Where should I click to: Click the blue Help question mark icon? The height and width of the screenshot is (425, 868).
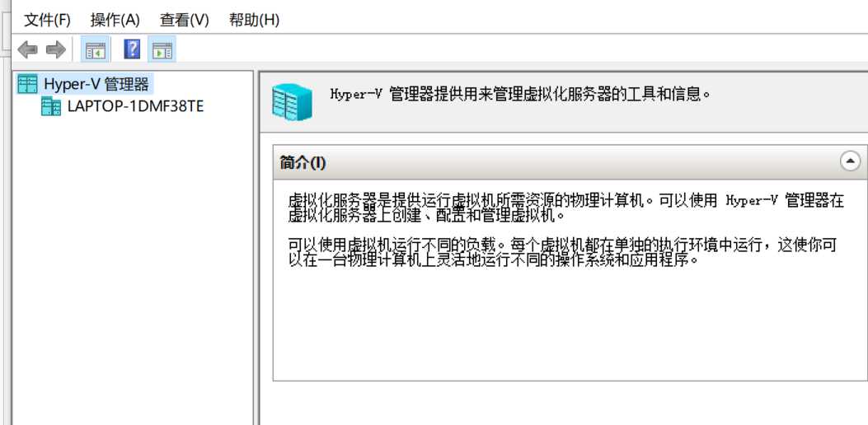[x=132, y=49]
